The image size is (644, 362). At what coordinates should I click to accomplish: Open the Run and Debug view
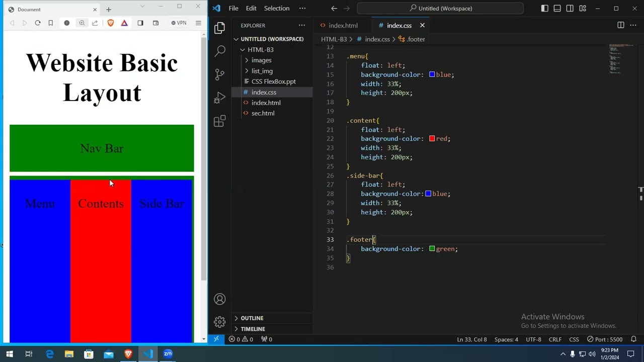[219, 98]
